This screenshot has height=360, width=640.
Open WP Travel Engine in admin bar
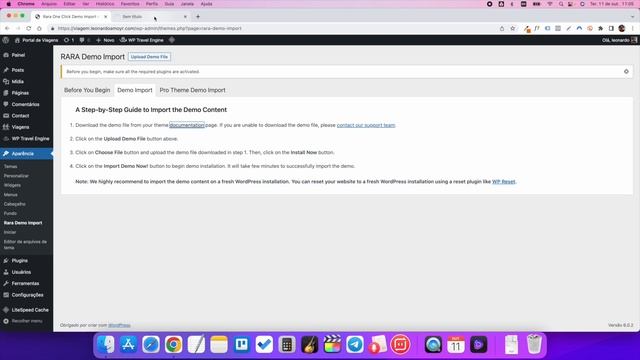pyautogui.click(x=142, y=40)
